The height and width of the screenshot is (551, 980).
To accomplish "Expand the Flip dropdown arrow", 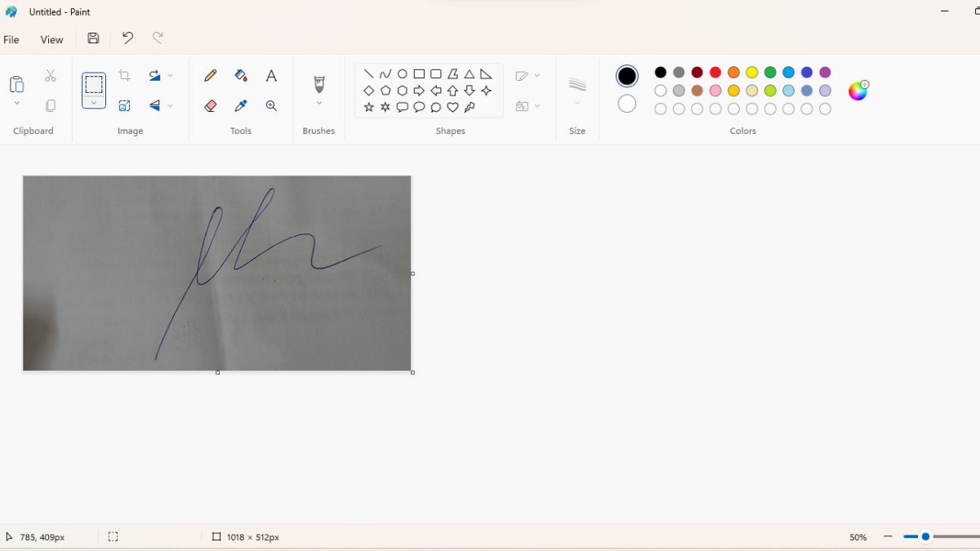I will (x=170, y=105).
